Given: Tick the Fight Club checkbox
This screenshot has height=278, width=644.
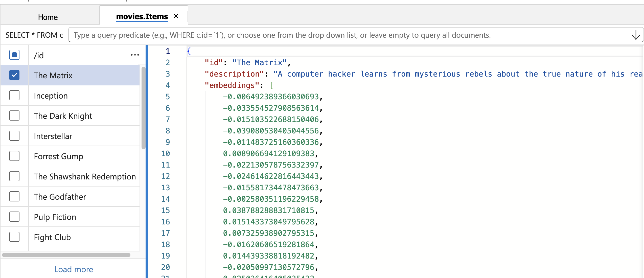Looking at the screenshot, I should click(14, 237).
